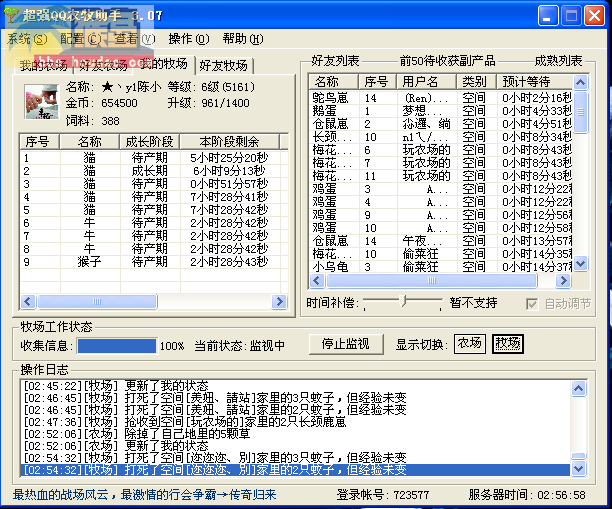
Task: Sort friend list by 预计等待 column
Action: click(535, 82)
